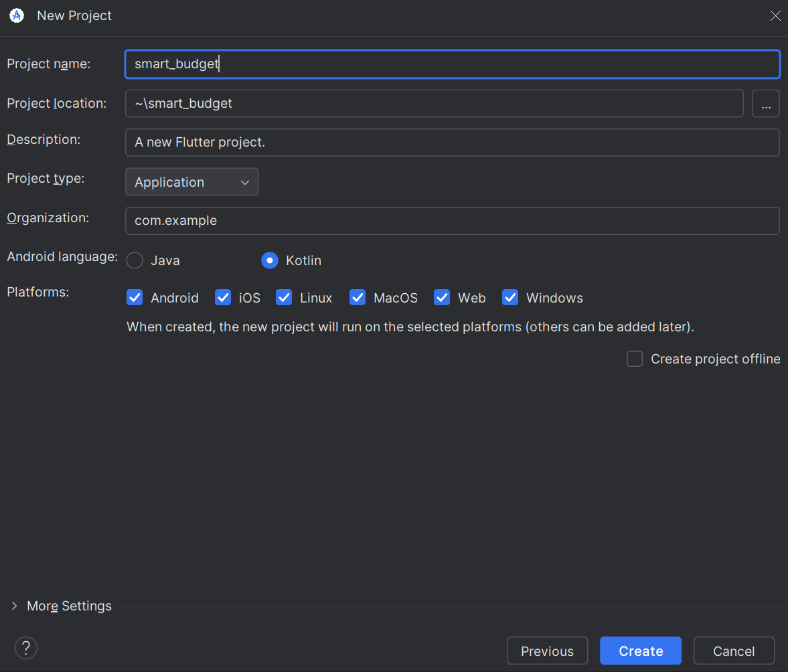Disable the Linux platform checkbox

coord(284,297)
